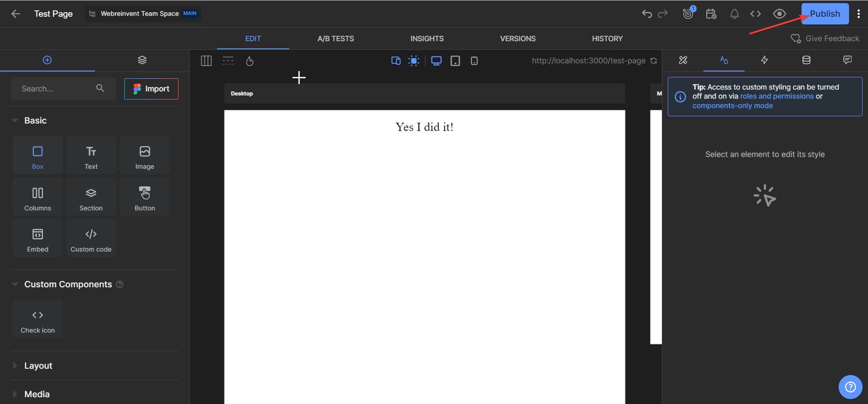Go back using the arrow icon
This screenshot has width=868, height=404.
click(x=16, y=14)
